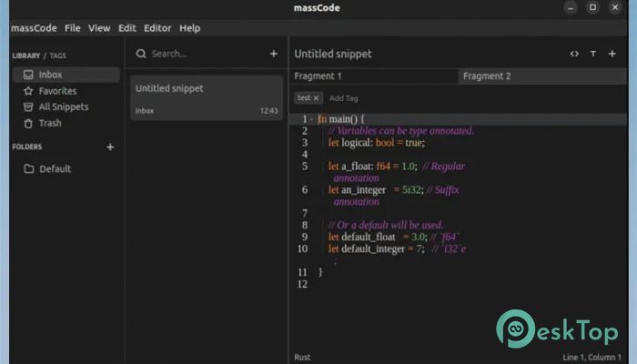Screen dimensions: 637x364
Task: Click the Inbox tray icon
Action: (28, 75)
